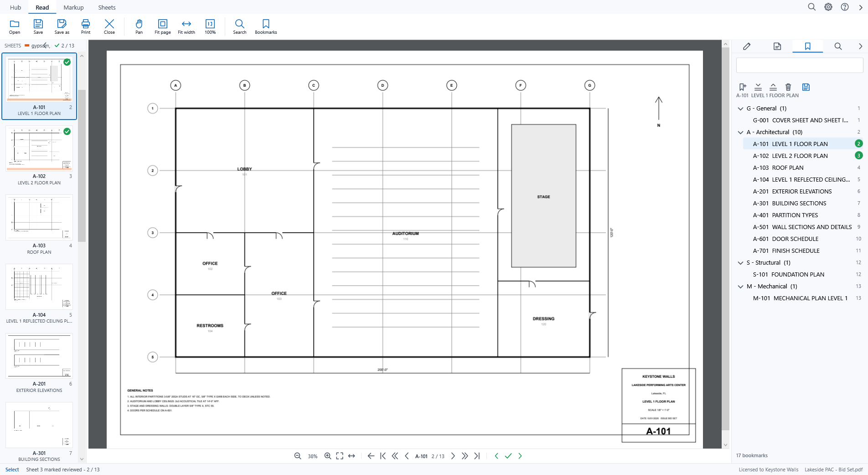Collapse the S - Structural bookmark group
The image size is (868, 475).
(740, 263)
